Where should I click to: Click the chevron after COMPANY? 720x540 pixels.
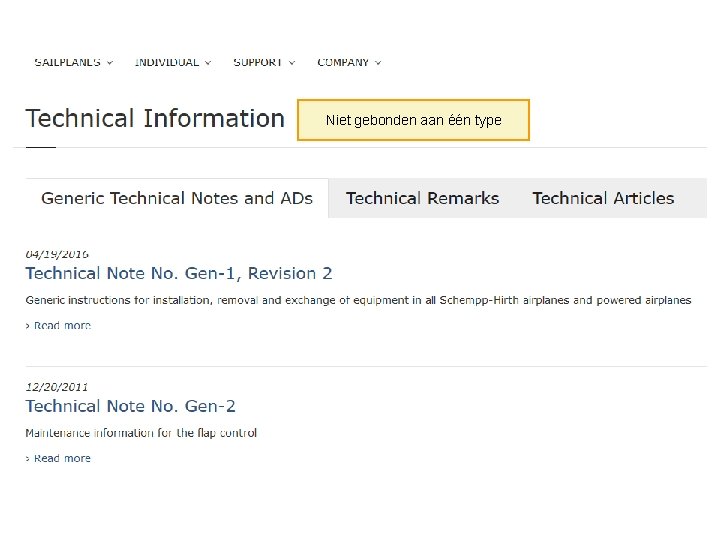tap(379, 63)
